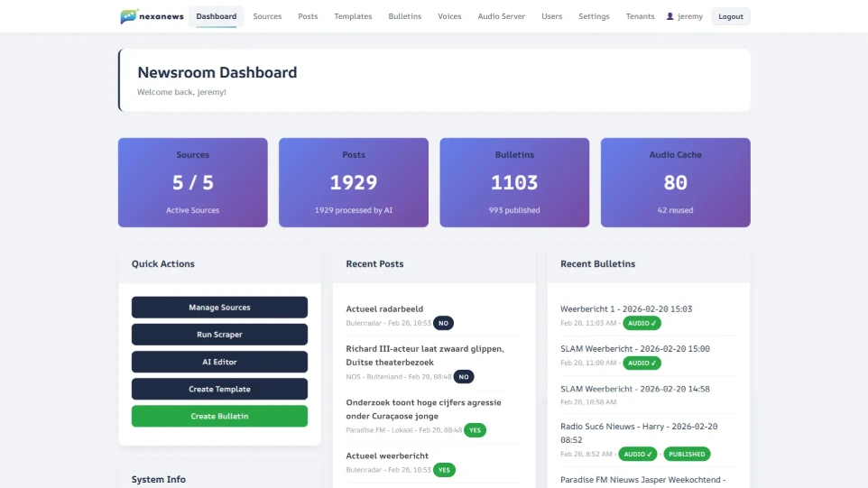Open the Templates section
Viewport: 868px width, 488px height.
353,16
